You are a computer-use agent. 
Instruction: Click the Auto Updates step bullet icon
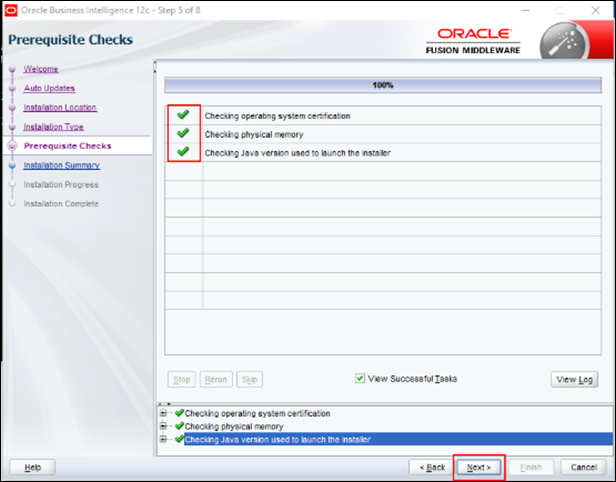pyautogui.click(x=12, y=88)
